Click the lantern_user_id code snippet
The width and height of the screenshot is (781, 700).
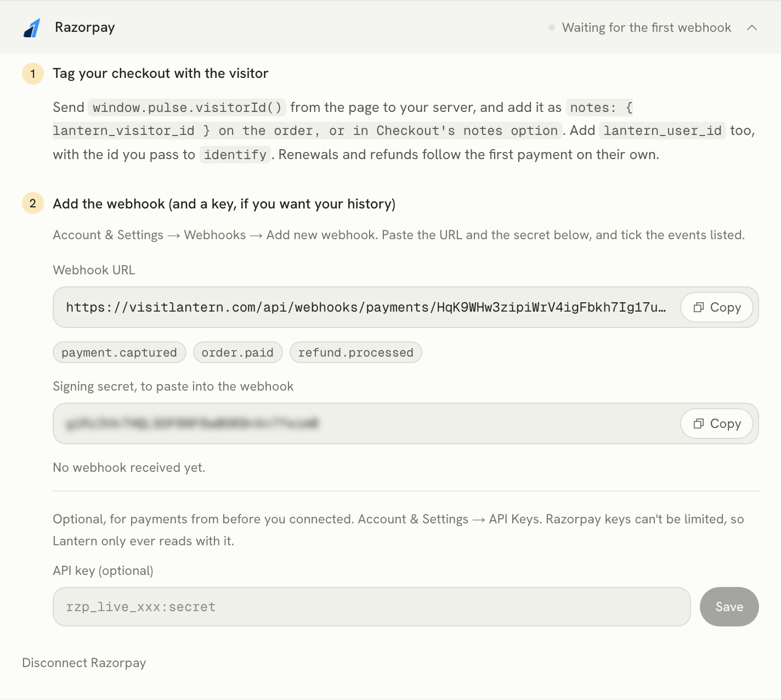(663, 131)
